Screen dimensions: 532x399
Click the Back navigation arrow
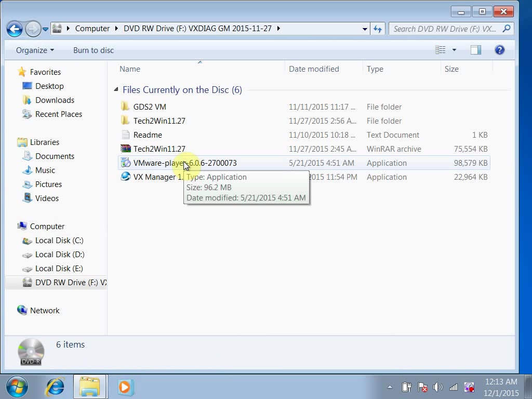point(15,29)
